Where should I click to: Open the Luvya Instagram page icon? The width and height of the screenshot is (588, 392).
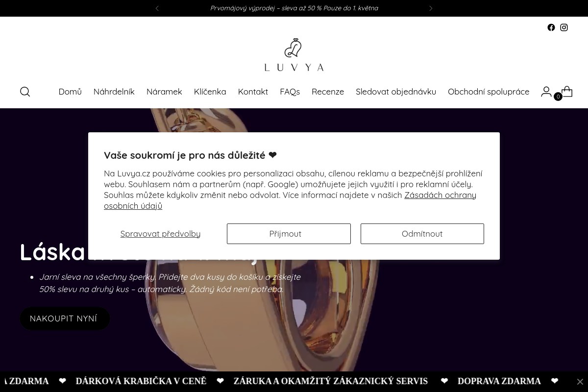564,28
